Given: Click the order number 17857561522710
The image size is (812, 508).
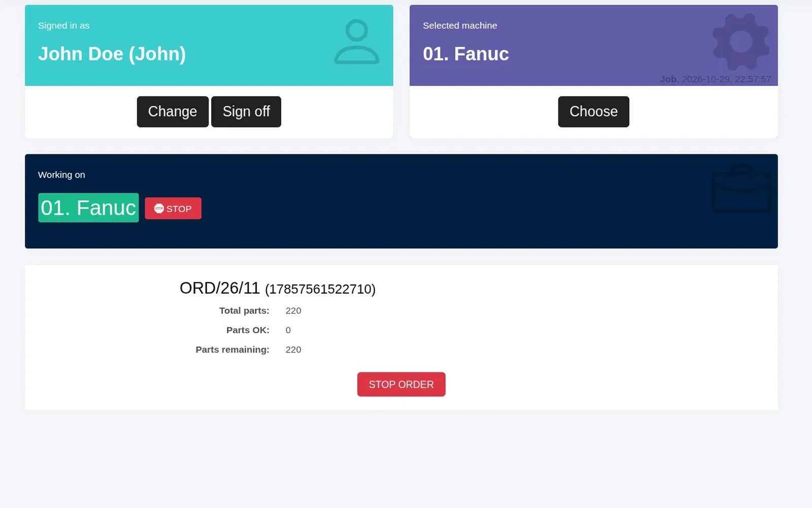Looking at the screenshot, I should point(320,289).
